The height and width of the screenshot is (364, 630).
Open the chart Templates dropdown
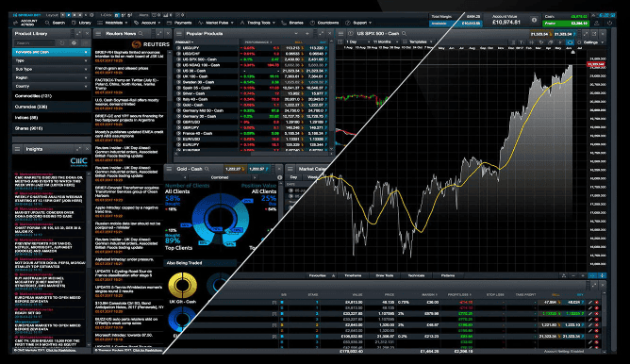[x=419, y=42]
